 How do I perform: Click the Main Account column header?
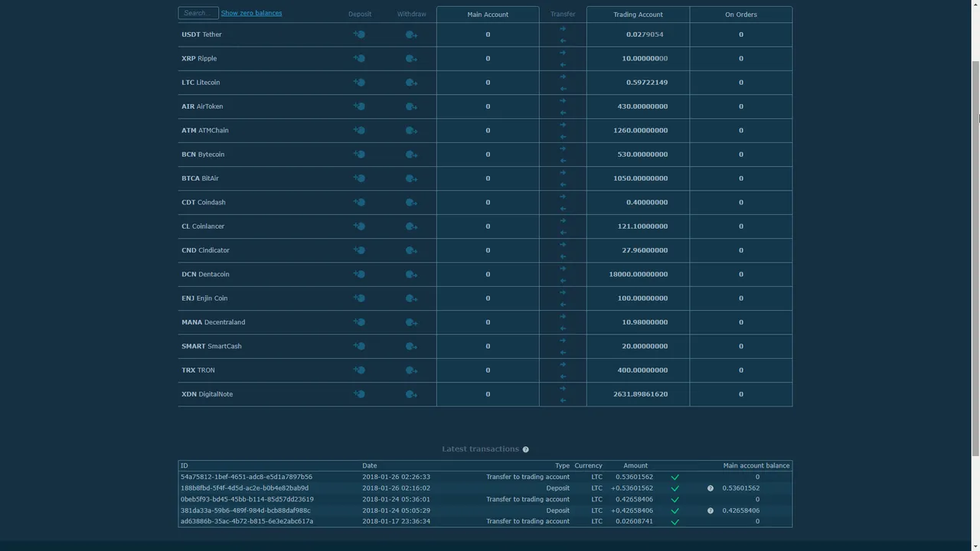[x=488, y=15]
